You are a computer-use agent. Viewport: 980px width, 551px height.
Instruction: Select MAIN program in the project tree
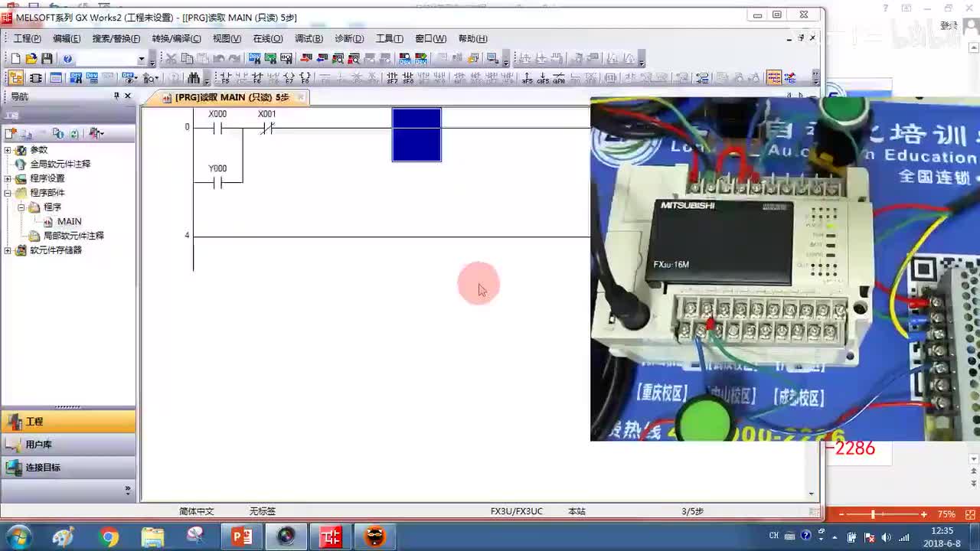[x=69, y=221]
